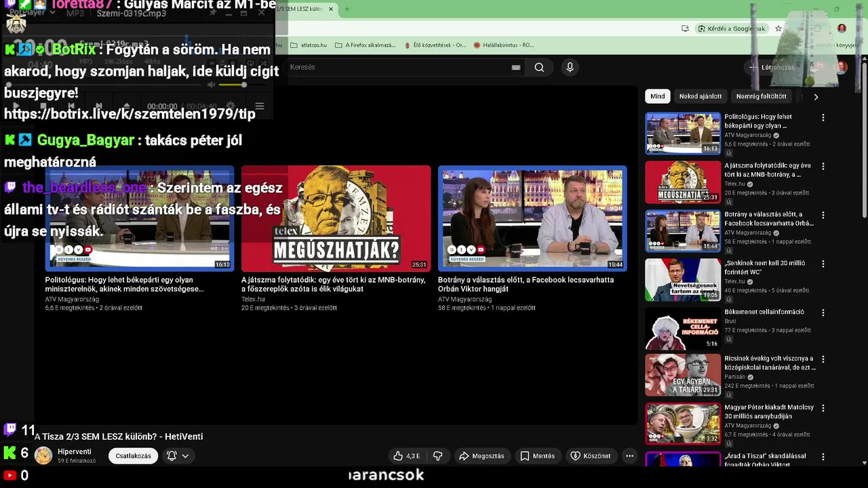Image resolution: width=868 pixels, height=488 pixels.
Task: Open options menu for sidebar Botrány a választás
Action: (823, 215)
